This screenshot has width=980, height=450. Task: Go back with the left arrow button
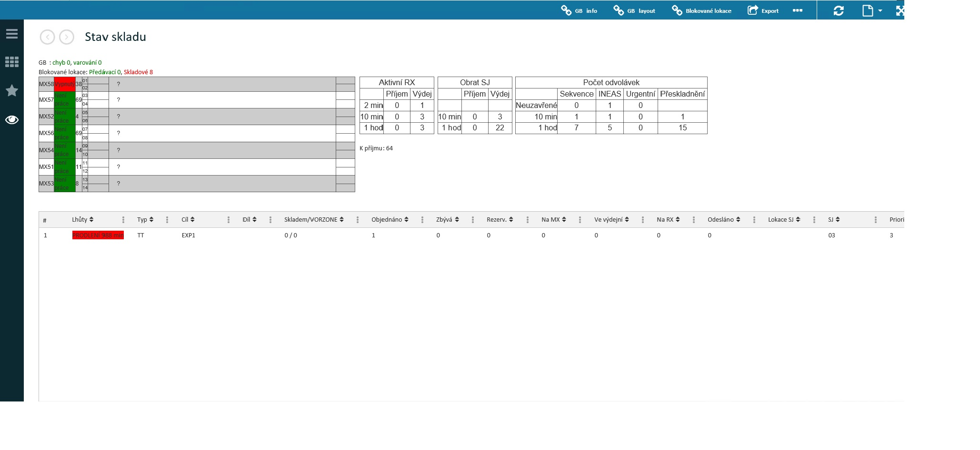48,37
